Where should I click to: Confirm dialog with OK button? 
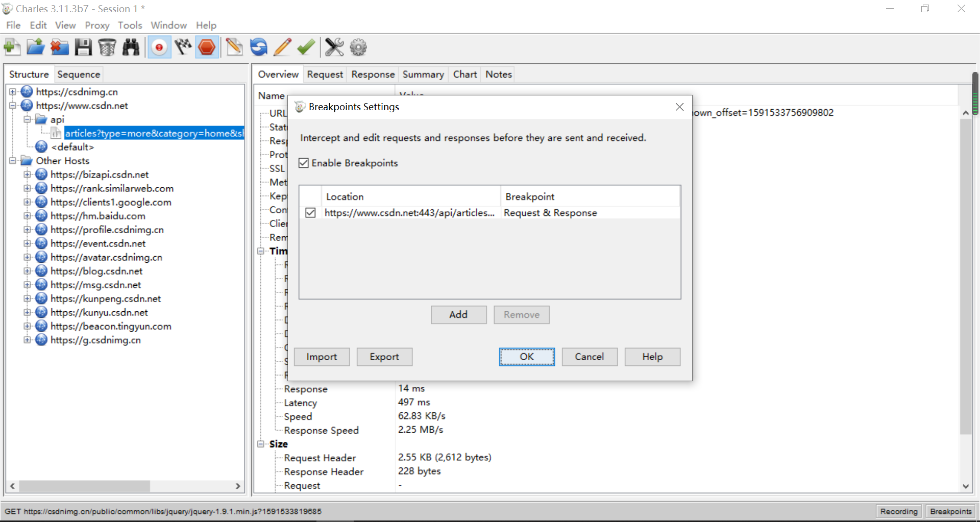tap(527, 357)
